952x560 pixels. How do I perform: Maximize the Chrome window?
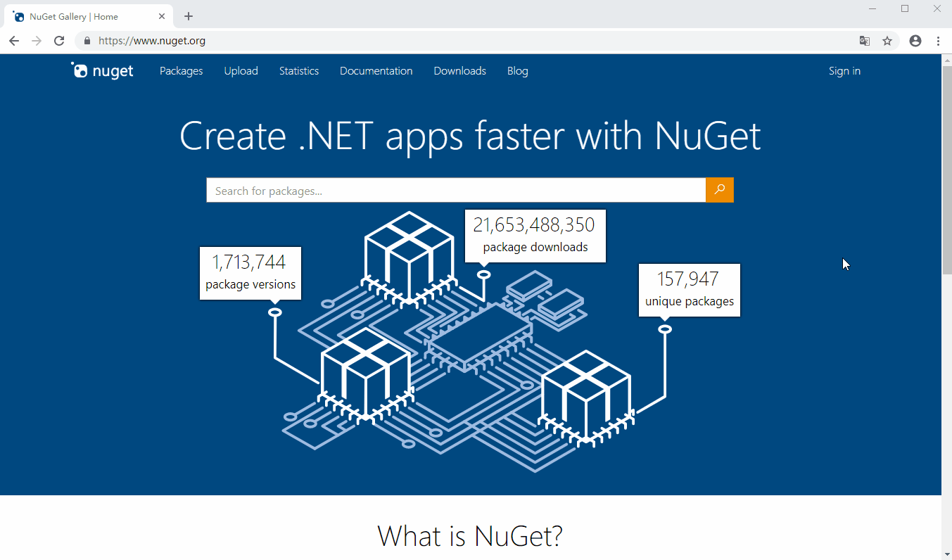[x=905, y=8]
